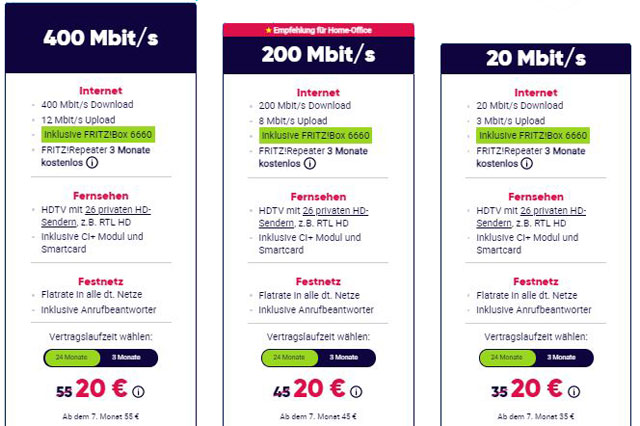Click the 20 Mbit/s plan header

click(x=535, y=58)
